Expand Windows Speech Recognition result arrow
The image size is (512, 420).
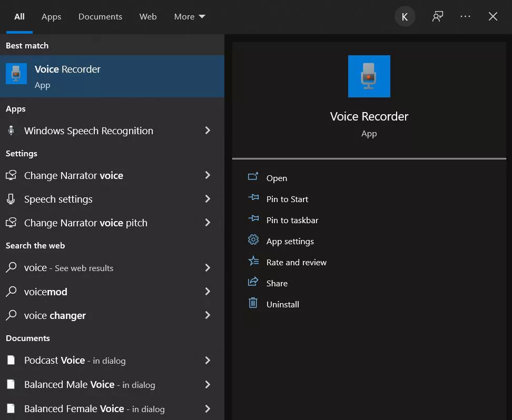point(208,131)
